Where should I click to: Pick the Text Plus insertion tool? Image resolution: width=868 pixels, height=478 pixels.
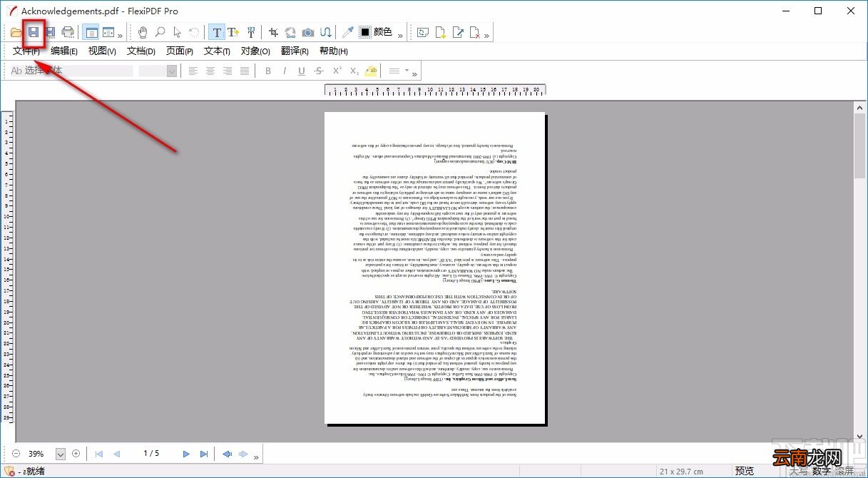233,32
